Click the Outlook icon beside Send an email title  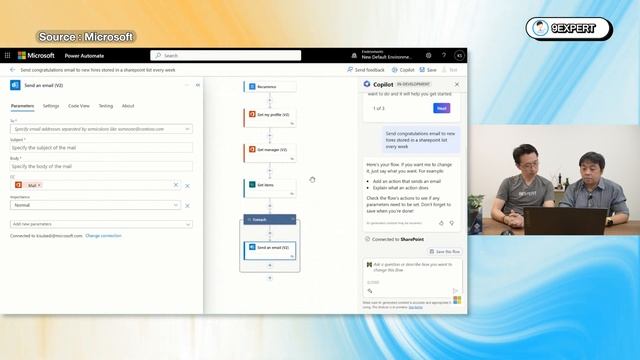click(x=15, y=85)
